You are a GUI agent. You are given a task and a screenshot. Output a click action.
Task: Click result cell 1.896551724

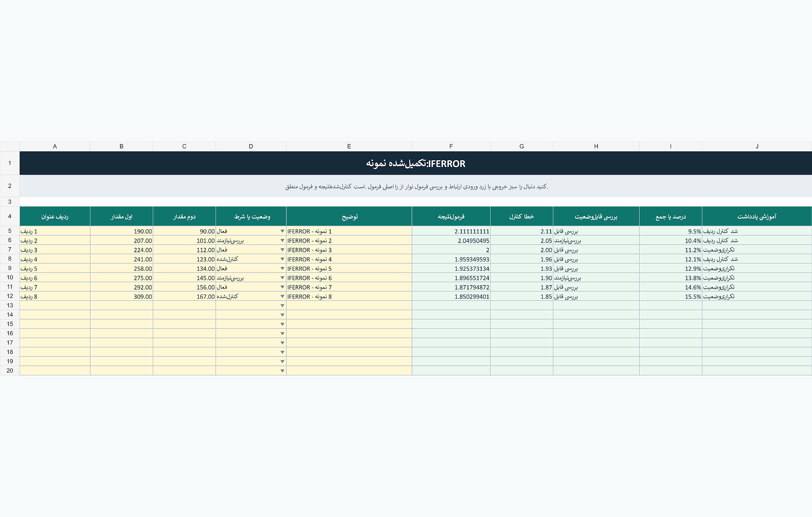point(451,278)
